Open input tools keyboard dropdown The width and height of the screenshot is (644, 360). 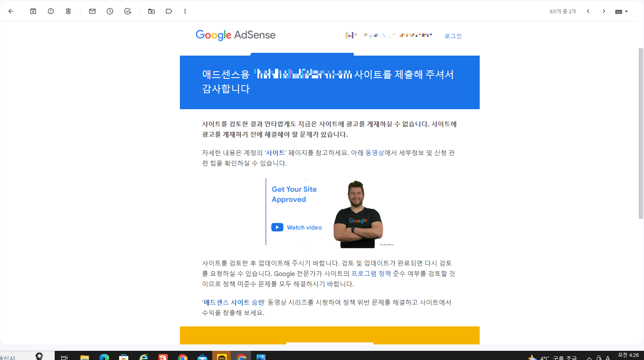[x=622, y=12]
